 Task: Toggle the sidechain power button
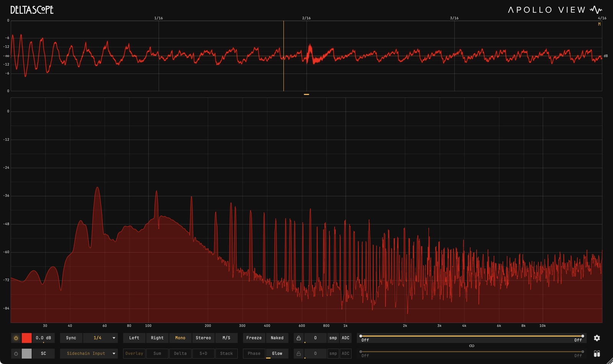pyautogui.click(x=16, y=354)
